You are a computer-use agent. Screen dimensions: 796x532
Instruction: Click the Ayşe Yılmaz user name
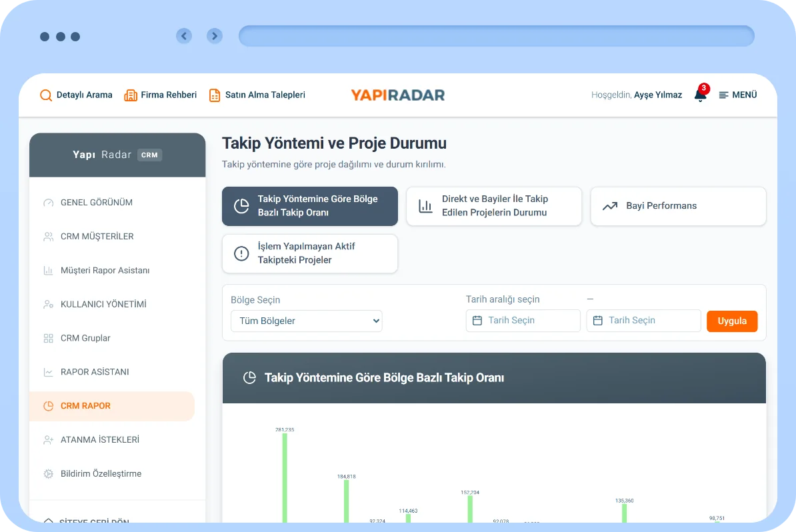point(658,95)
